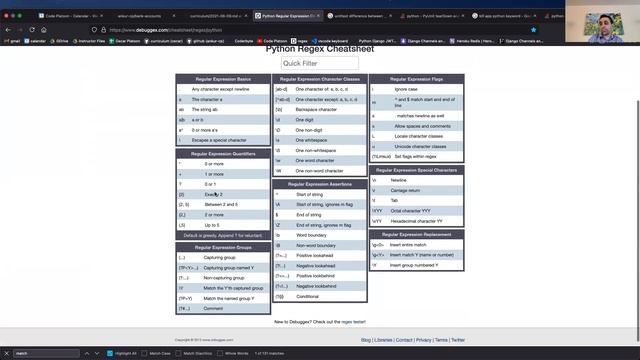
Task: Click the 'Negative lookbehind' row
Action: 320,286
